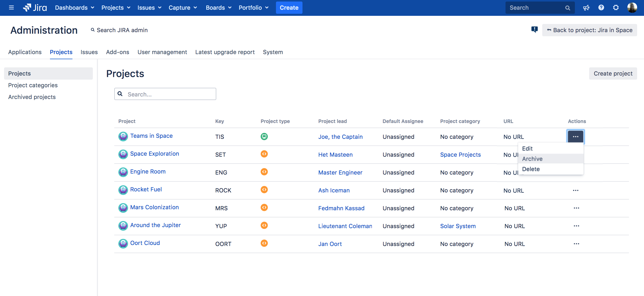The width and height of the screenshot is (644, 296).
Task: Open the actions menu for Around the Jupiter
Action: pos(576,226)
